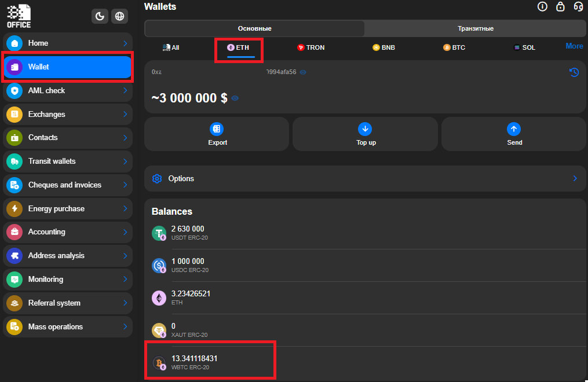Open Address analysis menu item
Image resolution: width=588 pixels, height=382 pixels.
[x=68, y=256]
